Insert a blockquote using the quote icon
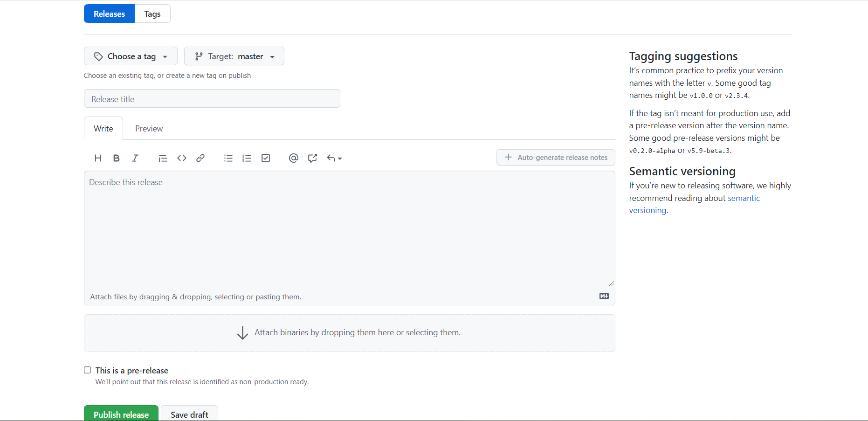Viewport: 868px width, 421px height. click(x=162, y=158)
